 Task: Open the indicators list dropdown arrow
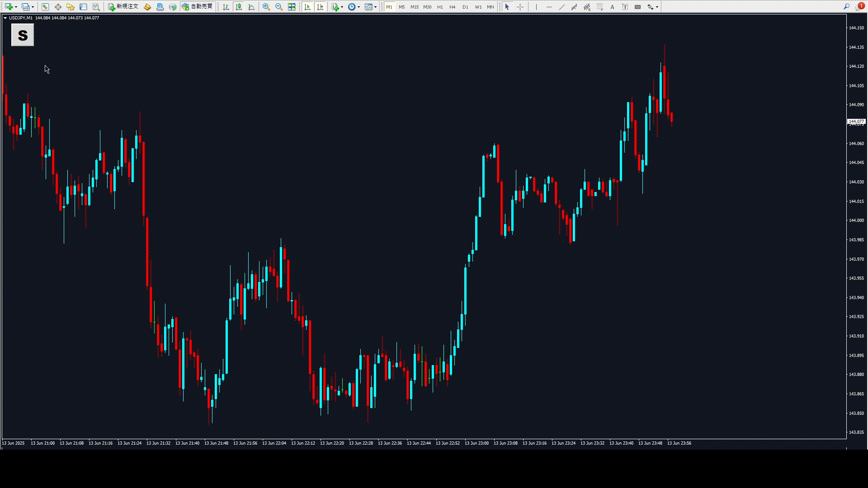(342, 7)
